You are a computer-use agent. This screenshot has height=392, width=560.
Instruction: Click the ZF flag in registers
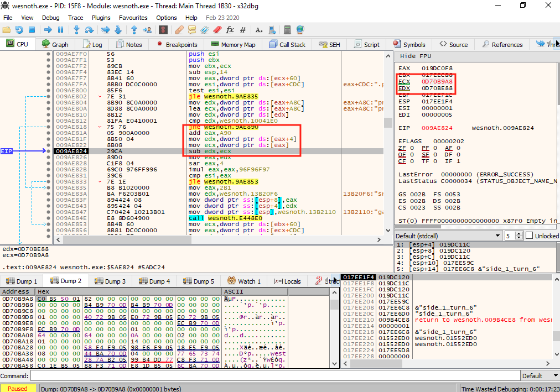(402, 148)
